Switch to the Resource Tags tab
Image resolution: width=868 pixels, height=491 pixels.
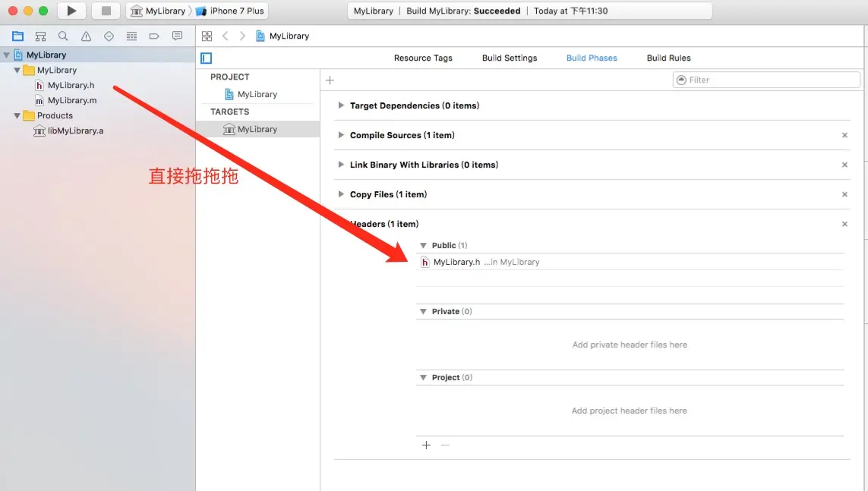click(x=423, y=58)
